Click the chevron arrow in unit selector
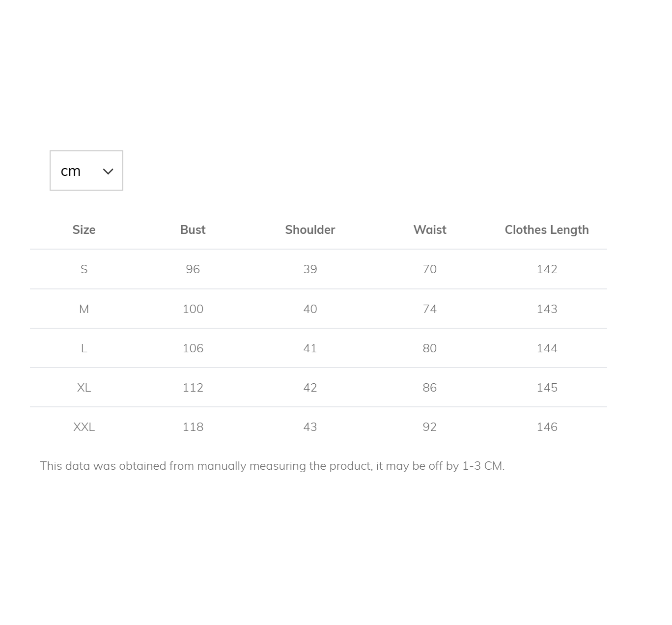 click(x=108, y=171)
